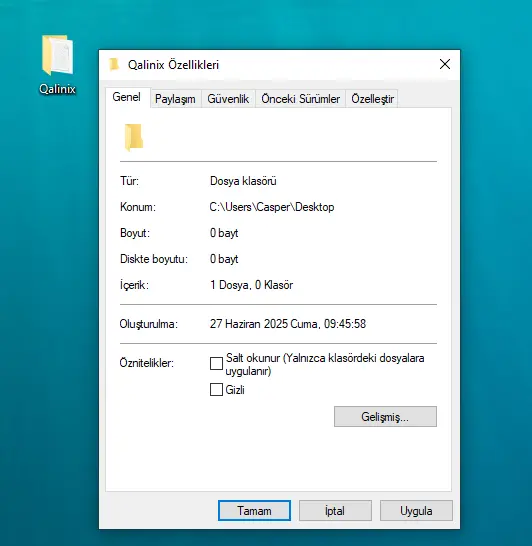Open the Özelleştir tab
The image size is (532, 546).
[x=372, y=99]
